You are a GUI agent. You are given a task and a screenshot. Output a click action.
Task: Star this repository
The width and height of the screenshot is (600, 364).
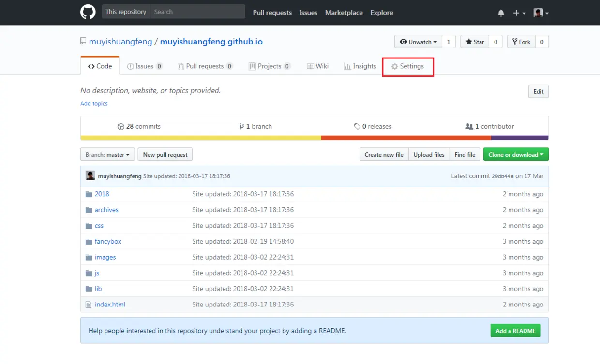point(475,42)
